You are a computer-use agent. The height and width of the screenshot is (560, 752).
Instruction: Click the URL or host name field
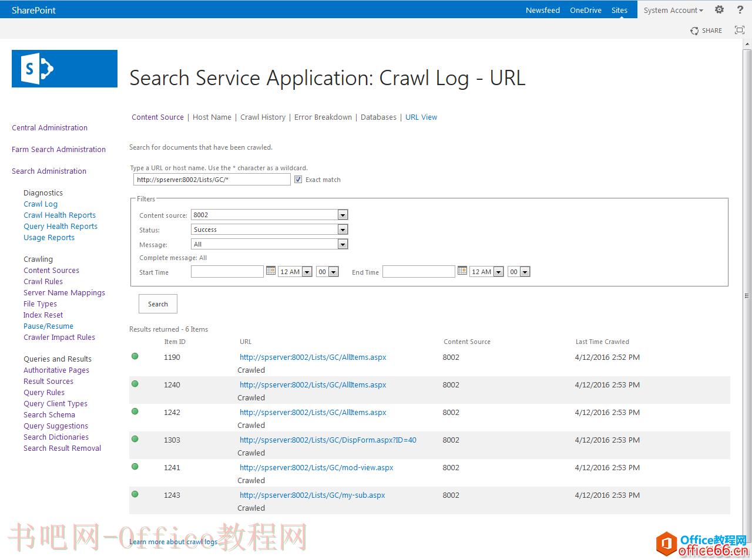click(212, 180)
